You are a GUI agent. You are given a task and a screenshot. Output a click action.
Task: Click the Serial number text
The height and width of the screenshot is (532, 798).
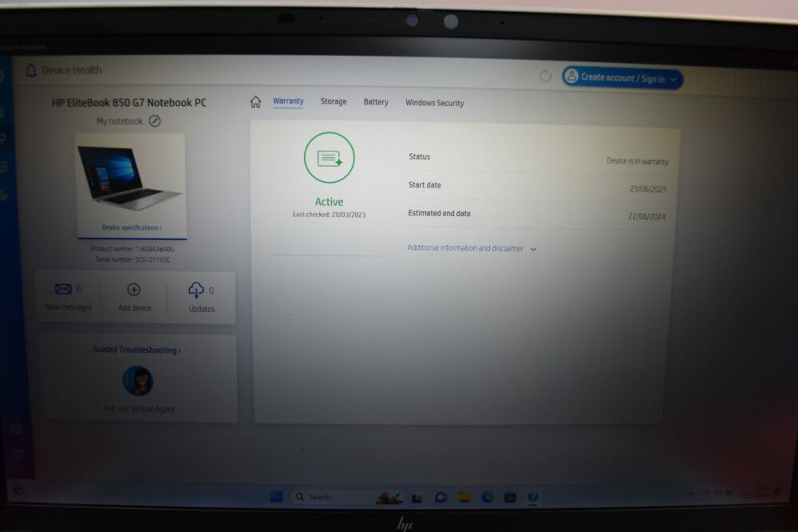(132, 259)
